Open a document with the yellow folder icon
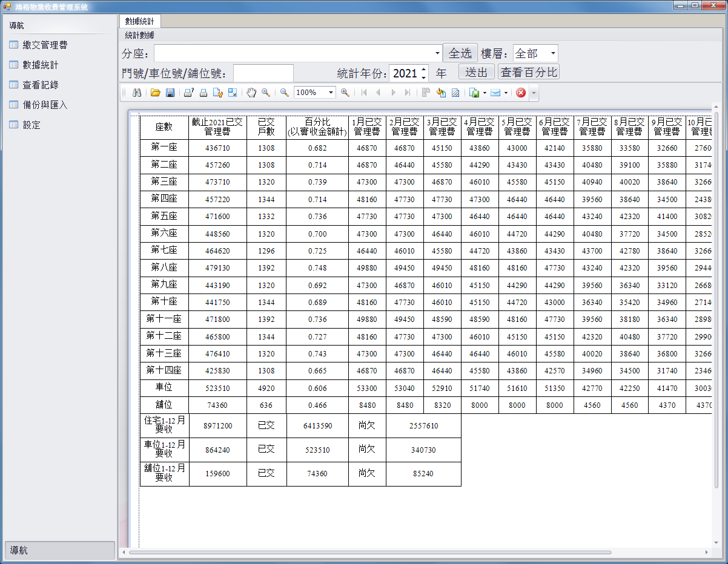Screen dimensions: 728x564 coord(156,93)
